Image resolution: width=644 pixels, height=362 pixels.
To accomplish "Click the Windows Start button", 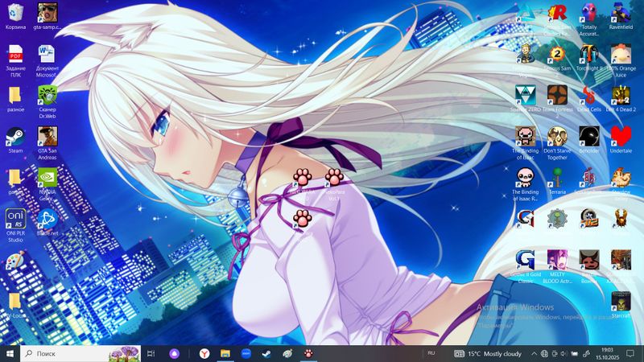I will pyautogui.click(x=10, y=353).
